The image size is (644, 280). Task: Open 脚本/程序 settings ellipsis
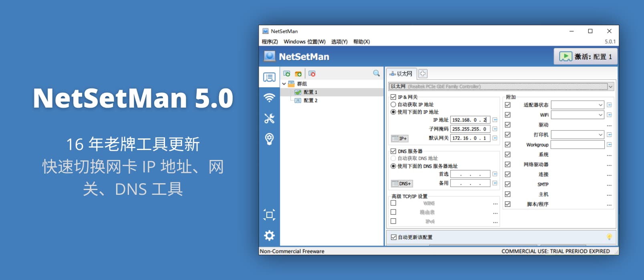[x=609, y=205]
